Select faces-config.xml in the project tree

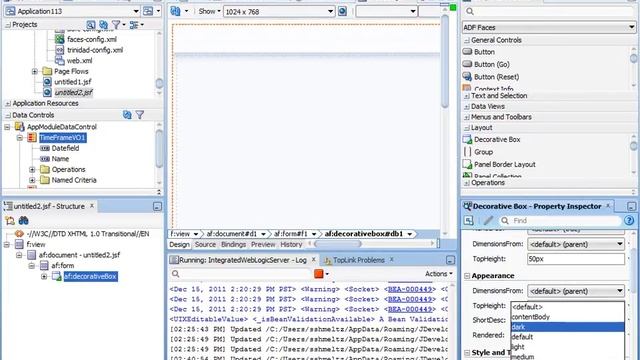pyautogui.click(x=92, y=39)
